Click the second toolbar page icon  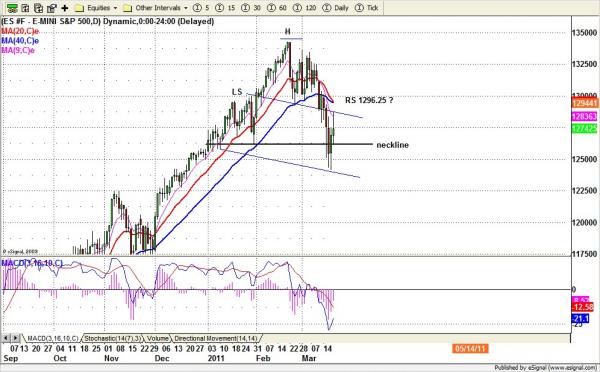point(25,8)
